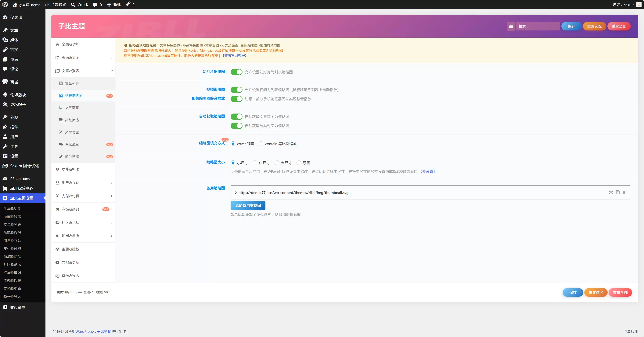Click the fullscreen icon on thumbnail URL row
Image resolution: width=644 pixels, height=337 pixels.
tap(611, 192)
